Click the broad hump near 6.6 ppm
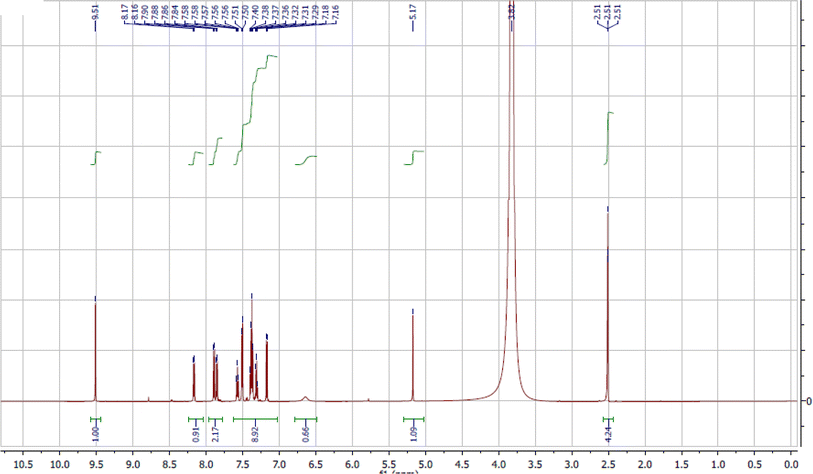Screen dimensions: 813x474 (305, 398)
